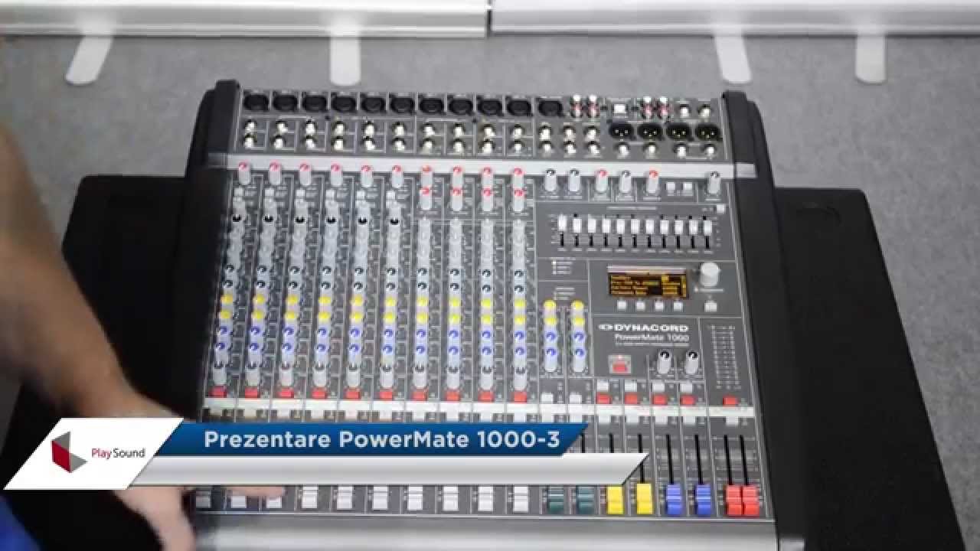Click the PlaySound cube logo
The image size is (980, 551).
pyautogui.click(x=68, y=452)
